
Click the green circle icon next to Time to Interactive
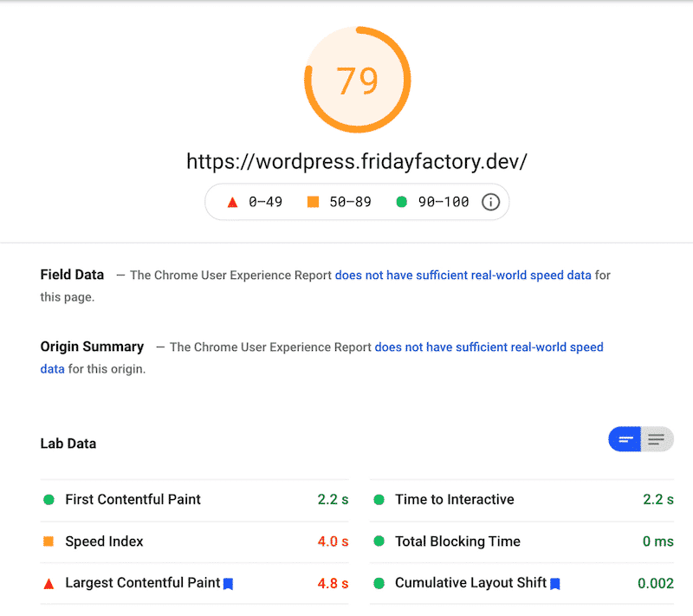379,500
